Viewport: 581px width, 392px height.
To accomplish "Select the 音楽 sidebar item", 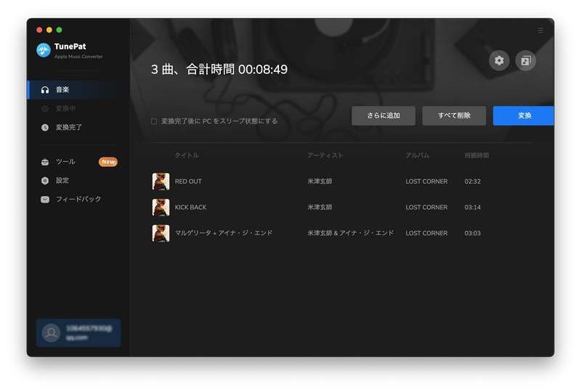I will [78, 90].
